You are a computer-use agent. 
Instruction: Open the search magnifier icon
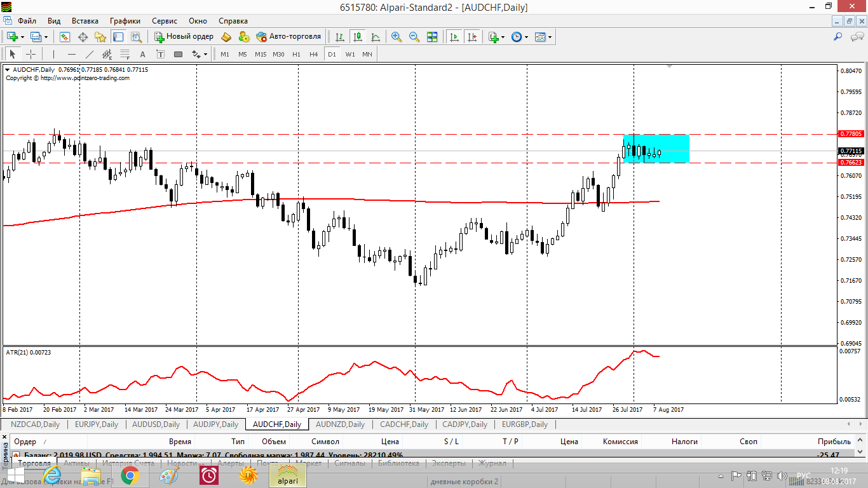pyautogui.click(x=838, y=37)
